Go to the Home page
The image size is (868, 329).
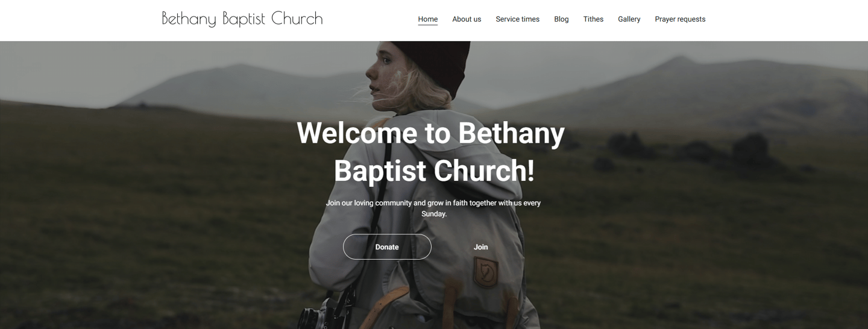point(428,19)
